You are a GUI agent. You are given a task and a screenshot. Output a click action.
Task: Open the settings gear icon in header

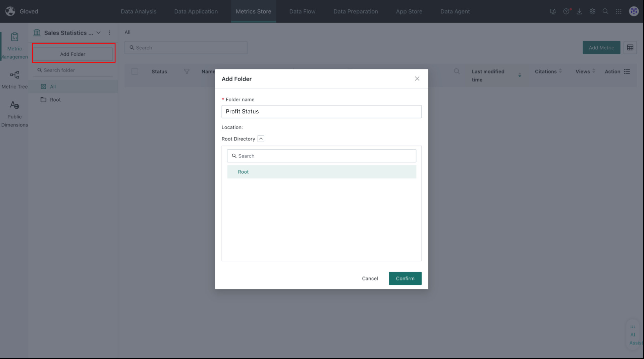tap(592, 11)
